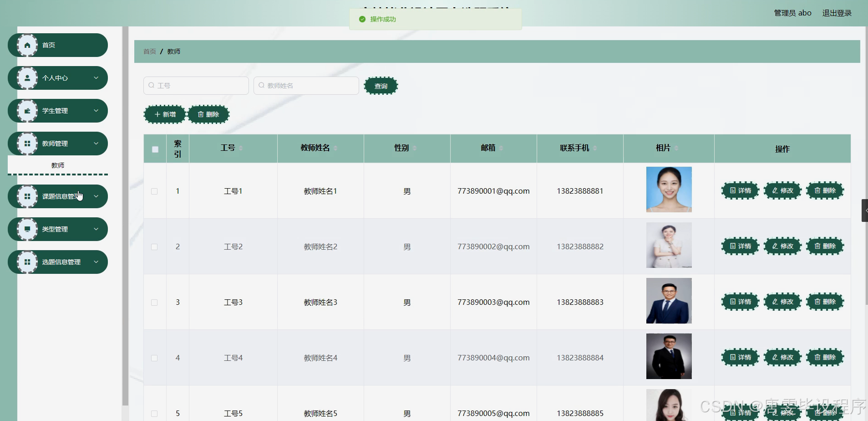Sort by 相片 column arrows

tap(676, 148)
